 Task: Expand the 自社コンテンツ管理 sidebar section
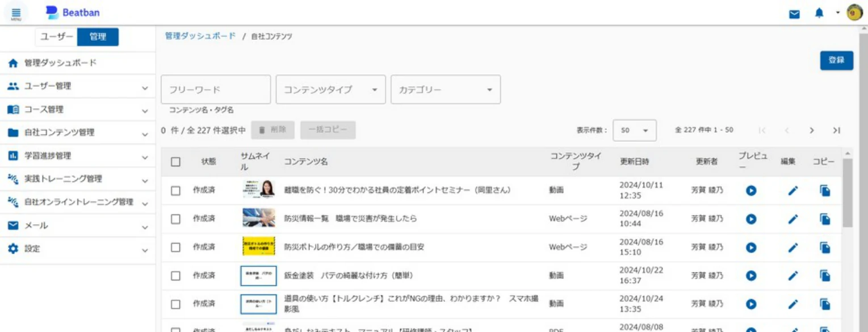coord(78,133)
